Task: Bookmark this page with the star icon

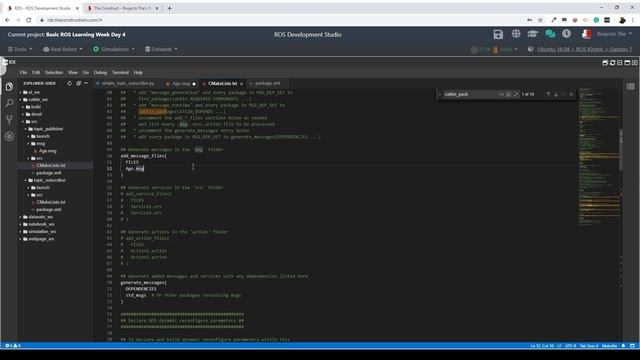Action: 540,20
